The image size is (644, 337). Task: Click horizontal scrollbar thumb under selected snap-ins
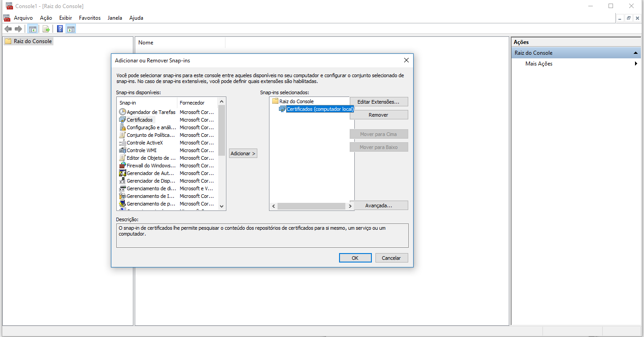311,206
